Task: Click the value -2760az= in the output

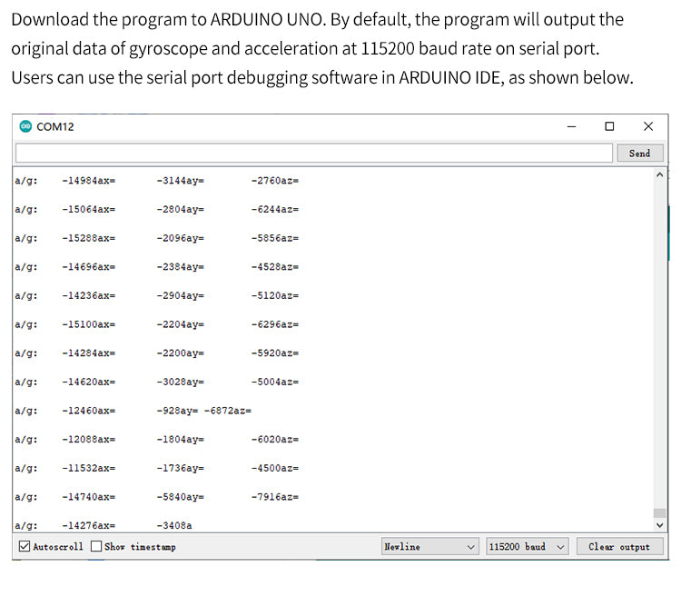Action: 275,181
